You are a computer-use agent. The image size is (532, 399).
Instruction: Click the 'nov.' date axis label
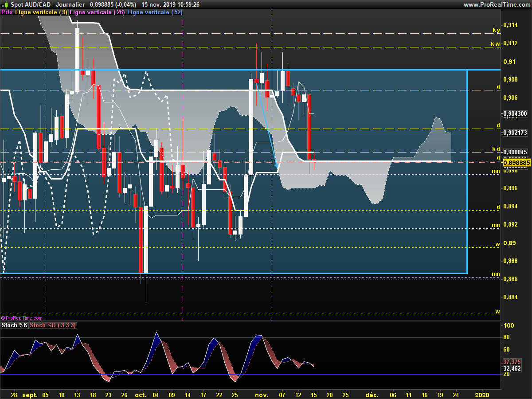(262, 395)
